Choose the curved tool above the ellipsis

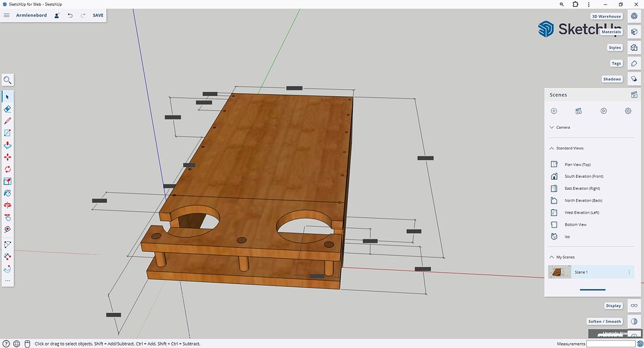(8, 269)
